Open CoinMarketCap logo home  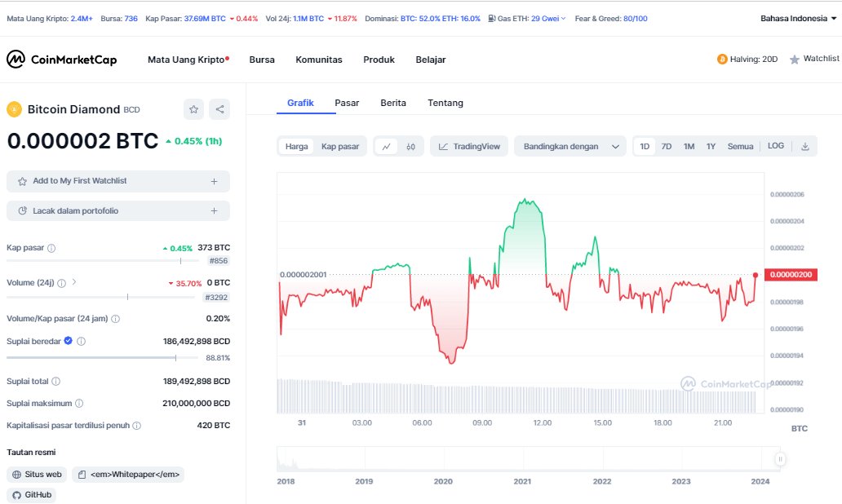pyautogui.click(x=62, y=59)
